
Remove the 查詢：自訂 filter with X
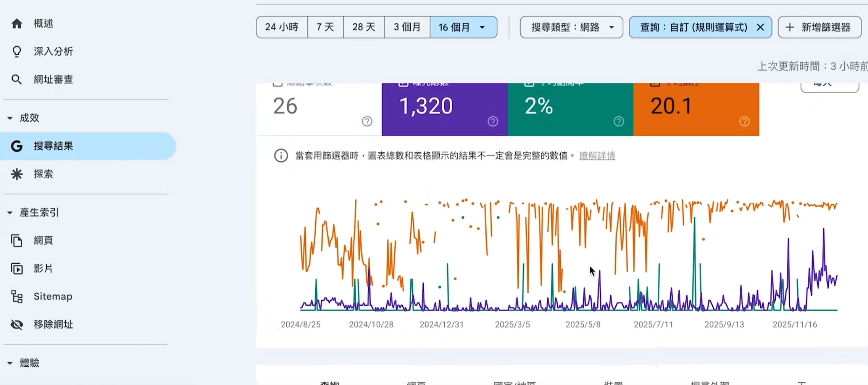(x=761, y=27)
